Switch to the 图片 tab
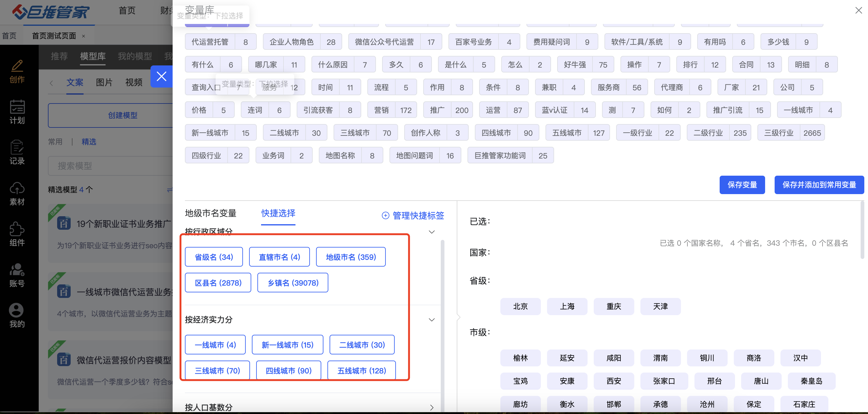The width and height of the screenshot is (868, 414). click(104, 83)
